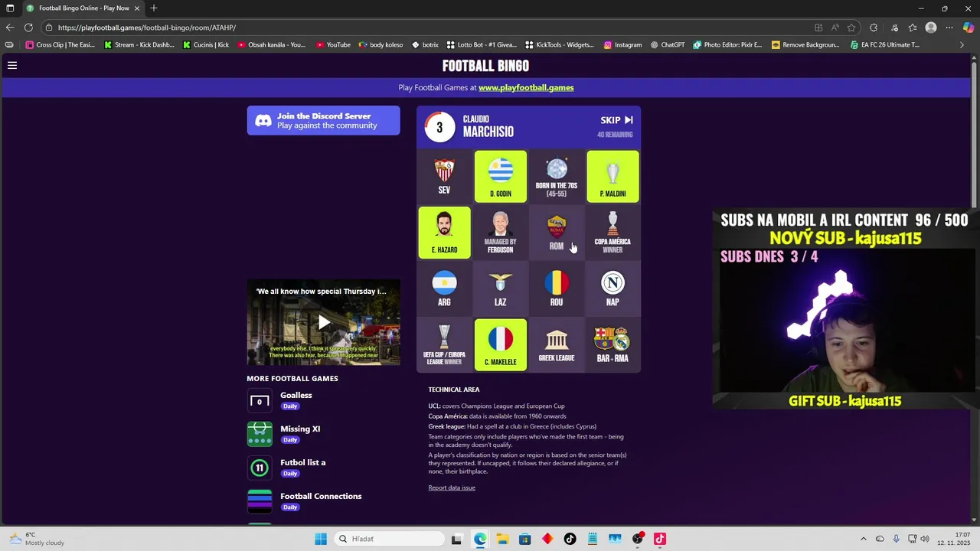The width and height of the screenshot is (980, 551).
Task: Open the favorites list icon
Action: [913, 28]
